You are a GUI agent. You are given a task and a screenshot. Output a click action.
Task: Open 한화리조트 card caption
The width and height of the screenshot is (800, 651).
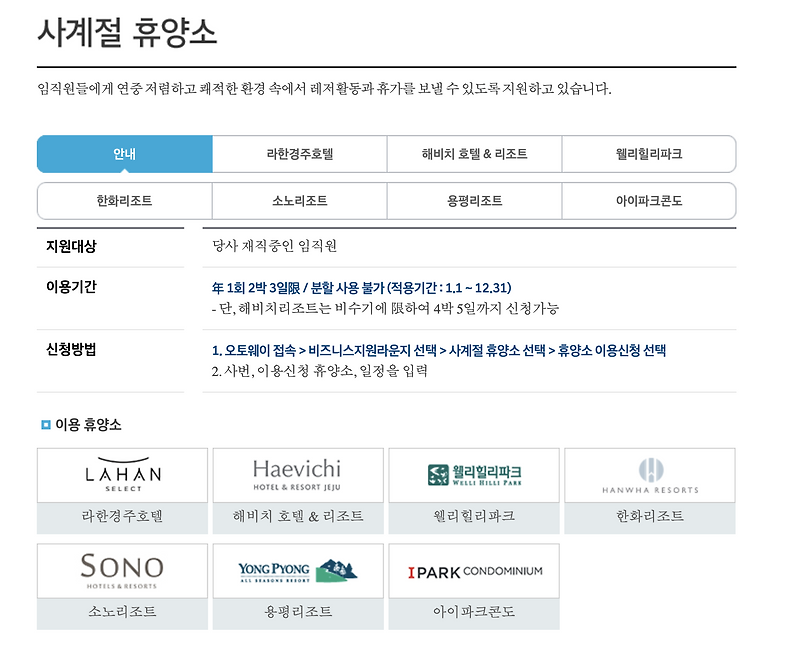(649, 516)
